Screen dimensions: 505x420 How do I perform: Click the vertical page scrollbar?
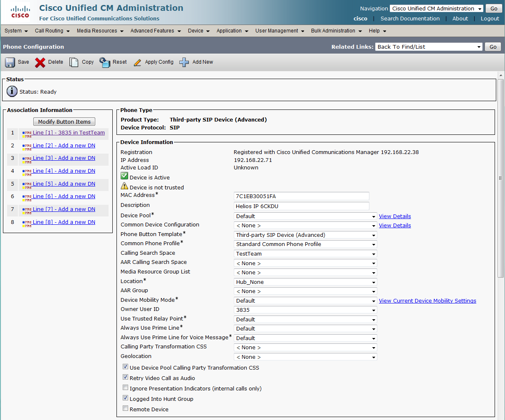click(x=500, y=178)
